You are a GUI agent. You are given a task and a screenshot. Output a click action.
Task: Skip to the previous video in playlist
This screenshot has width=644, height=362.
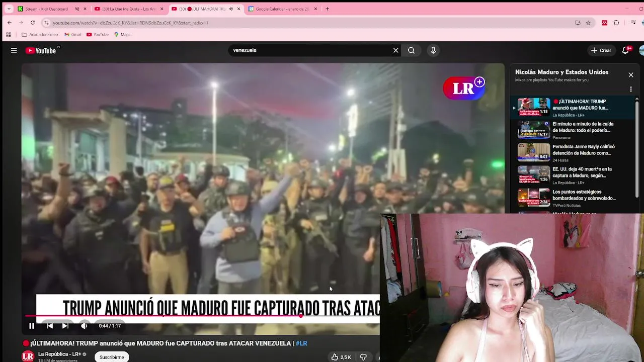(50, 326)
